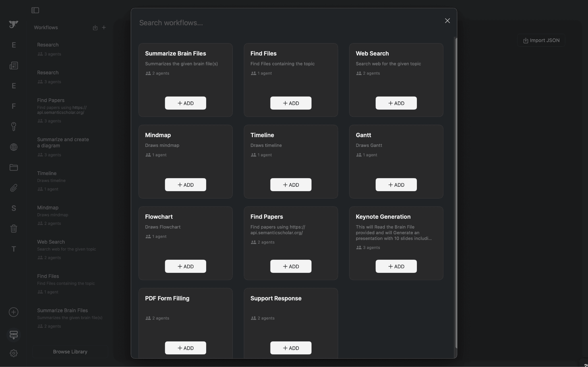588x367 pixels.
Task: Add the Summarize Brain Files workflow
Action: (x=185, y=103)
